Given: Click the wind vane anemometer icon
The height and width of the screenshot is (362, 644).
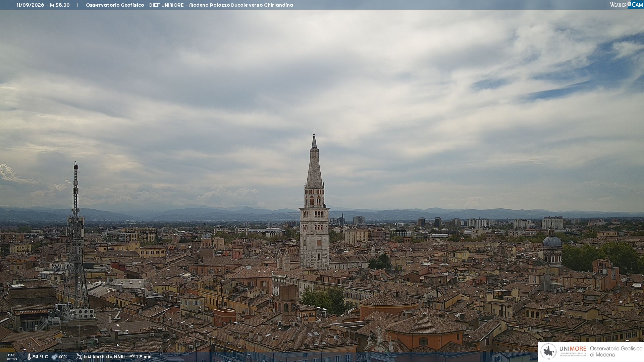Looking at the screenshot, I should (79, 357).
